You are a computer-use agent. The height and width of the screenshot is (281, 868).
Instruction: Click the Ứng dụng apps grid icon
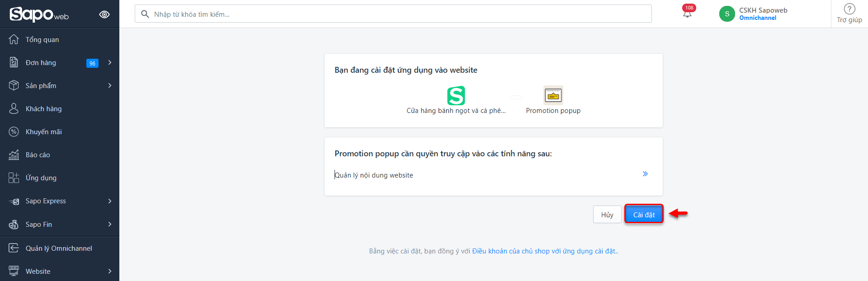(14, 178)
